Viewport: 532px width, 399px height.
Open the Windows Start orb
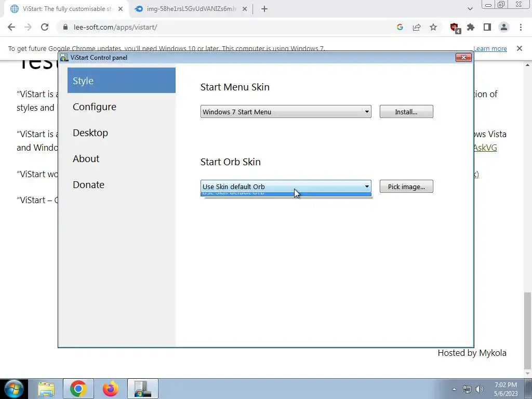click(14, 389)
